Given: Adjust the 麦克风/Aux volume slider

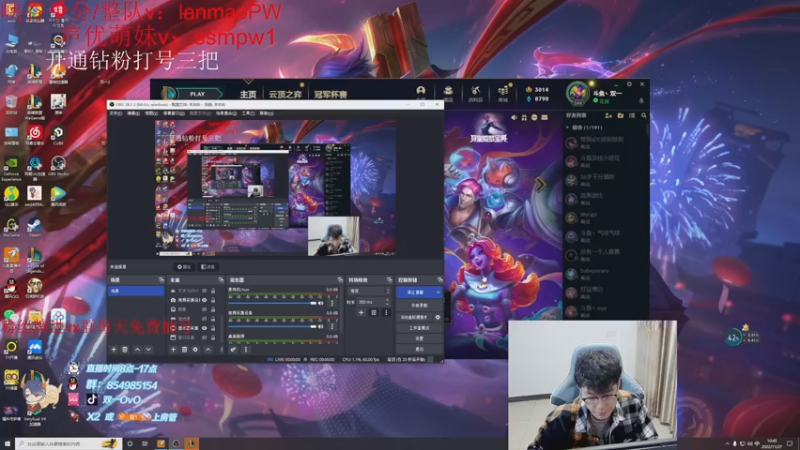Looking at the screenshot, I should click(272, 303).
